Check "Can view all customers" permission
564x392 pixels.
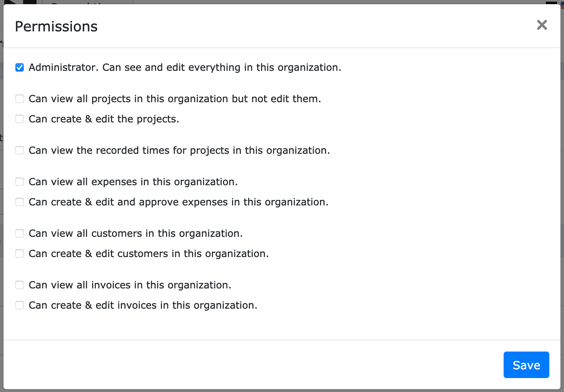(20, 233)
